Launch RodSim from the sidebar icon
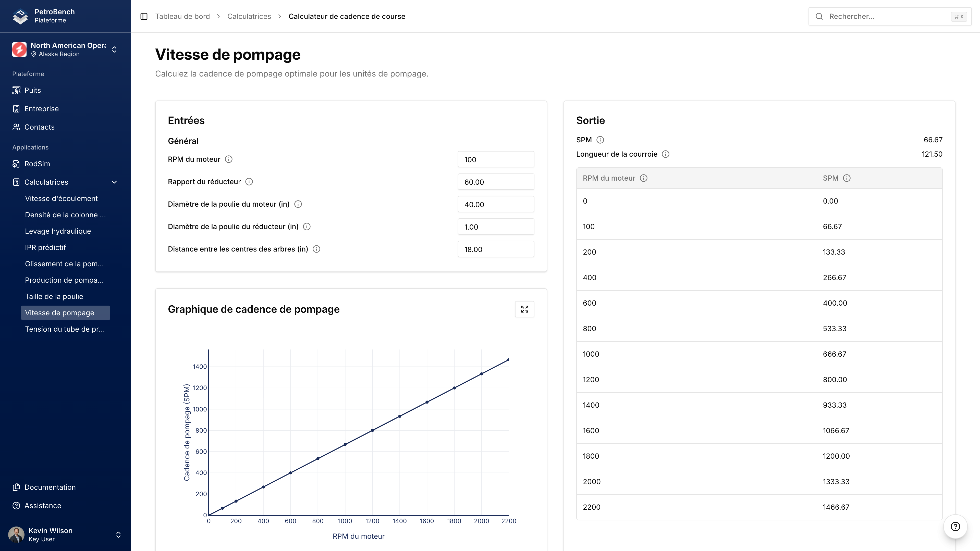The height and width of the screenshot is (551, 980). click(16, 164)
